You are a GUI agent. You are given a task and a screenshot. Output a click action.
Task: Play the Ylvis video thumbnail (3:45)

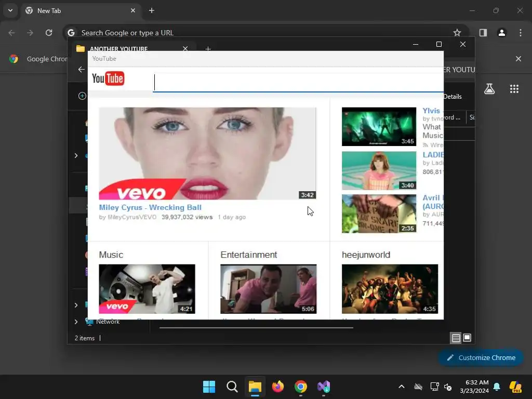click(379, 127)
